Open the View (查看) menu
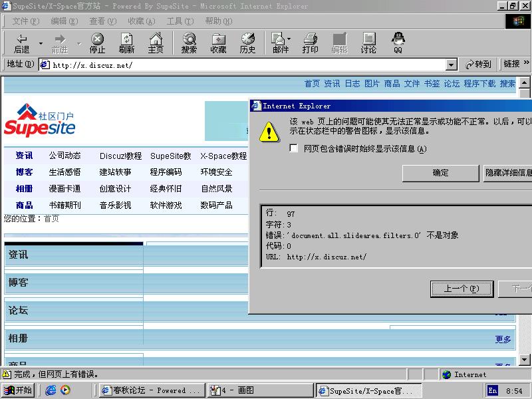The height and width of the screenshot is (399, 532). click(x=103, y=21)
